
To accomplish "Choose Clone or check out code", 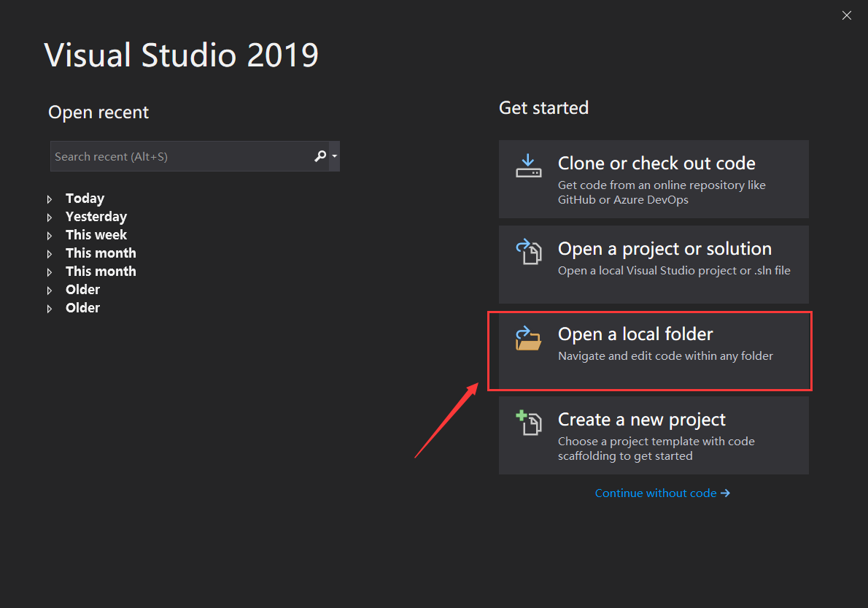I will tap(654, 179).
